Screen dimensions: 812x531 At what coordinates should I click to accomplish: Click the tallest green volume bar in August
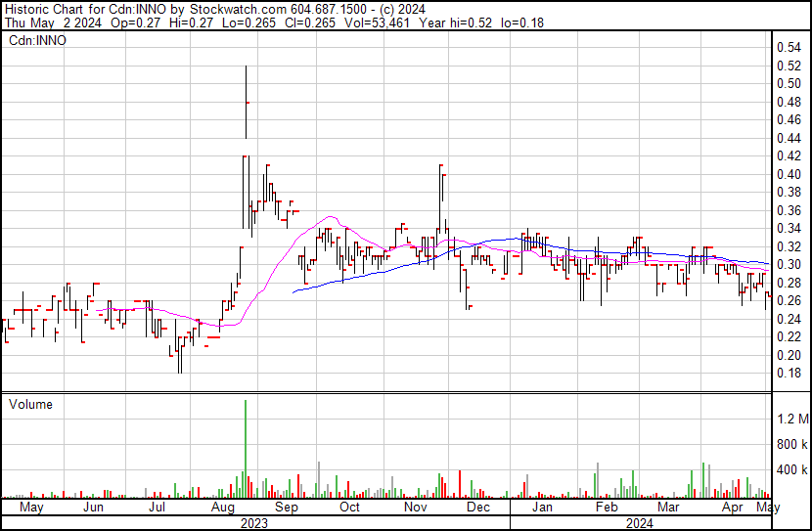tap(246, 449)
